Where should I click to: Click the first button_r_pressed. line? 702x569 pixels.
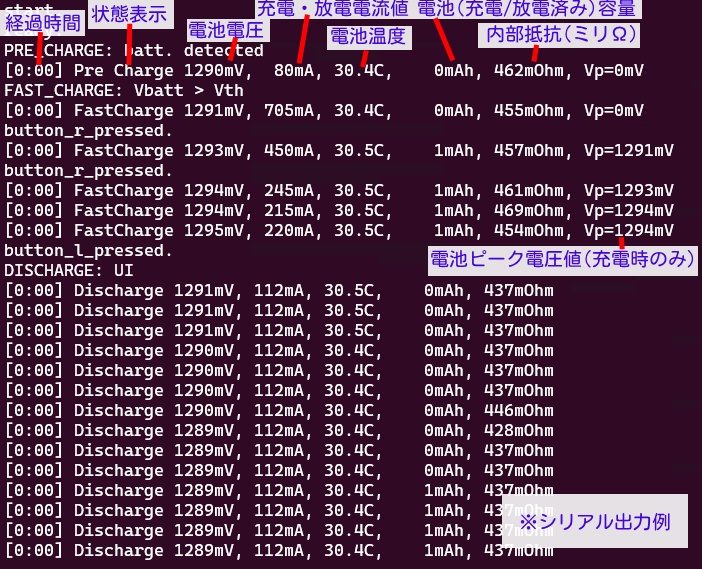[88, 131]
